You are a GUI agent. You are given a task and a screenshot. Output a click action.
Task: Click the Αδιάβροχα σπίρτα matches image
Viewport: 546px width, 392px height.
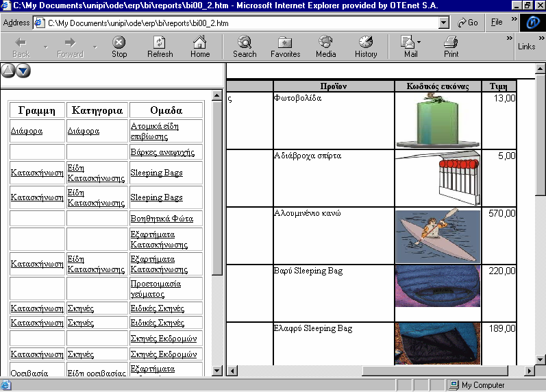(x=438, y=178)
